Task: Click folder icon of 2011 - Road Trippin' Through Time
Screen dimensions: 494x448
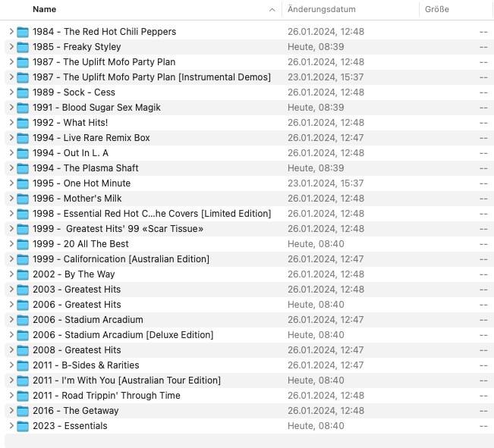Action: click(x=22, y=396)
